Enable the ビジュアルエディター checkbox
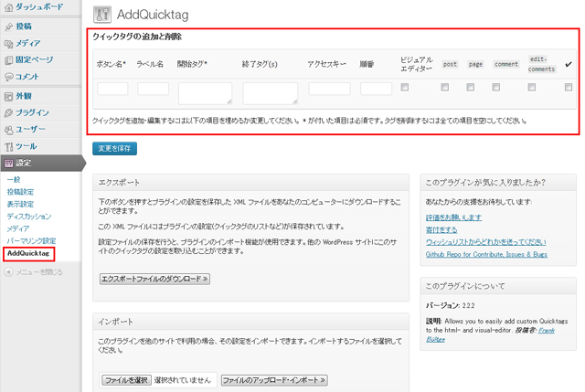Viewport: 585px width, 392px height. click(405, 88)
